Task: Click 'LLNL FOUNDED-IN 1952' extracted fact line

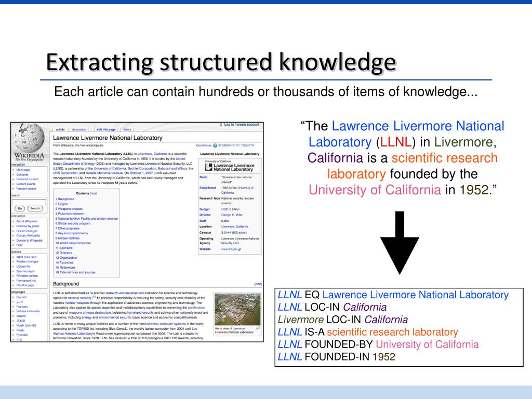Action: pos(337,357)
